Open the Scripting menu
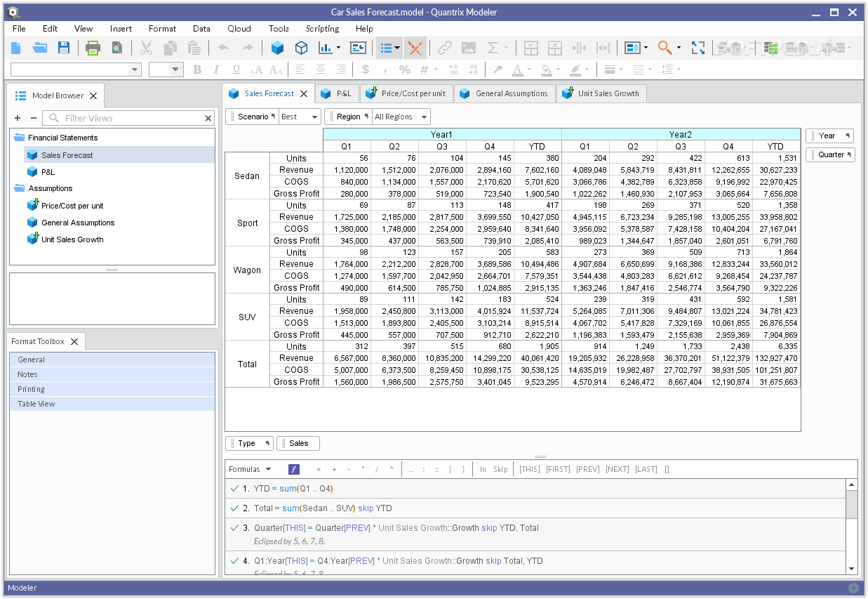 [x=322, y=29]
